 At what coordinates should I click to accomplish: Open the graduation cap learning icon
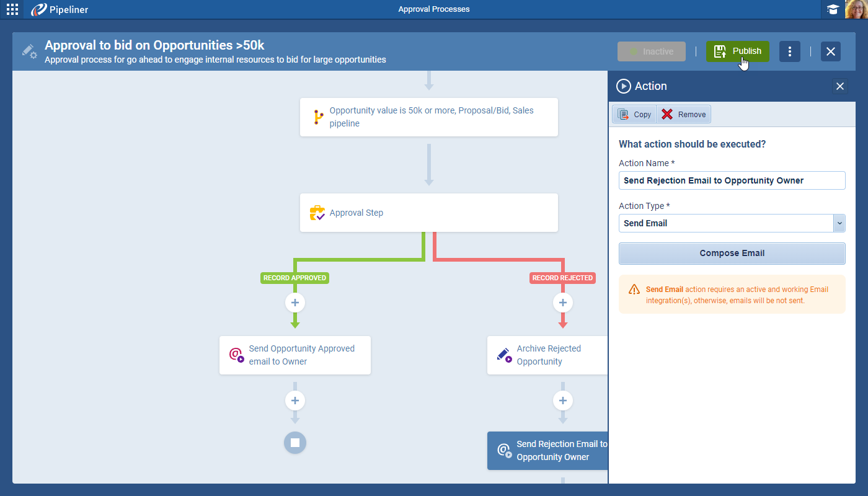coord(833,9)
